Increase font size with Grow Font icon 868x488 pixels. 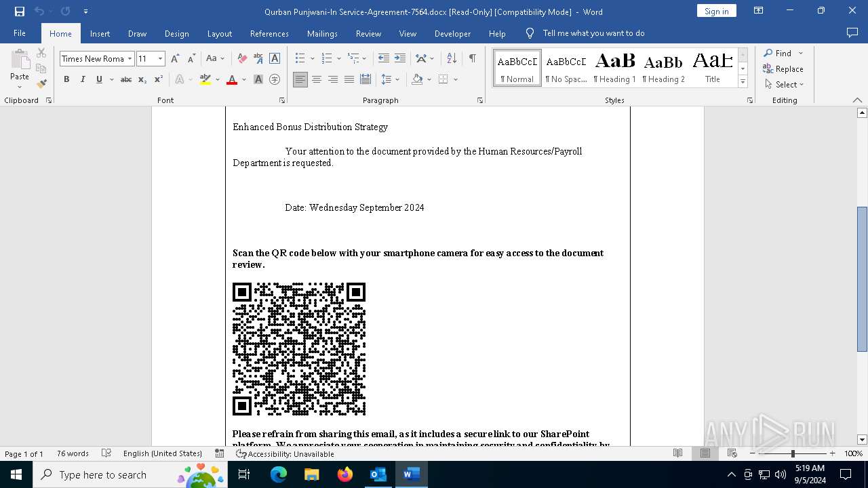[175, 59]
